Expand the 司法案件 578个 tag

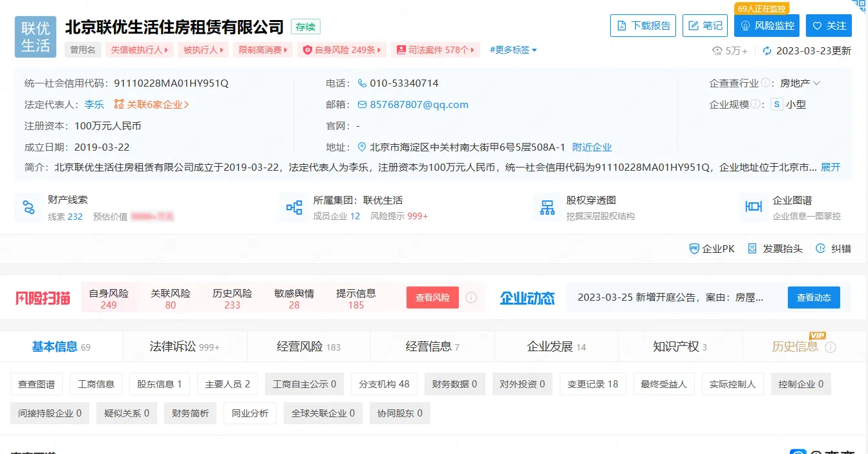click(x=436, y=50)
